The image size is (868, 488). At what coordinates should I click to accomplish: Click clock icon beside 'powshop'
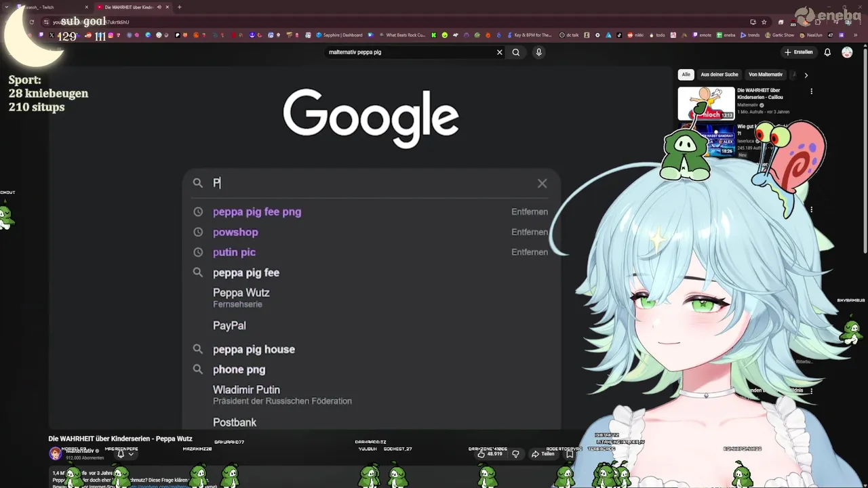(198, 232)
